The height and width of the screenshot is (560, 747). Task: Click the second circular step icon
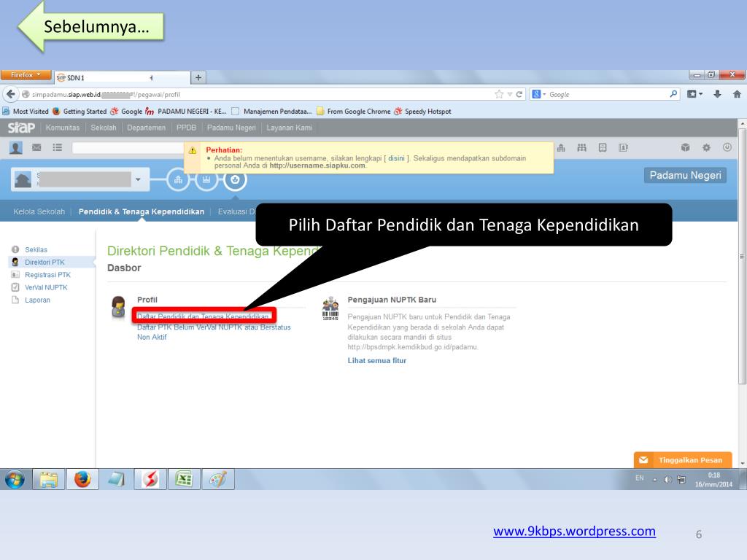click(206, 180)
